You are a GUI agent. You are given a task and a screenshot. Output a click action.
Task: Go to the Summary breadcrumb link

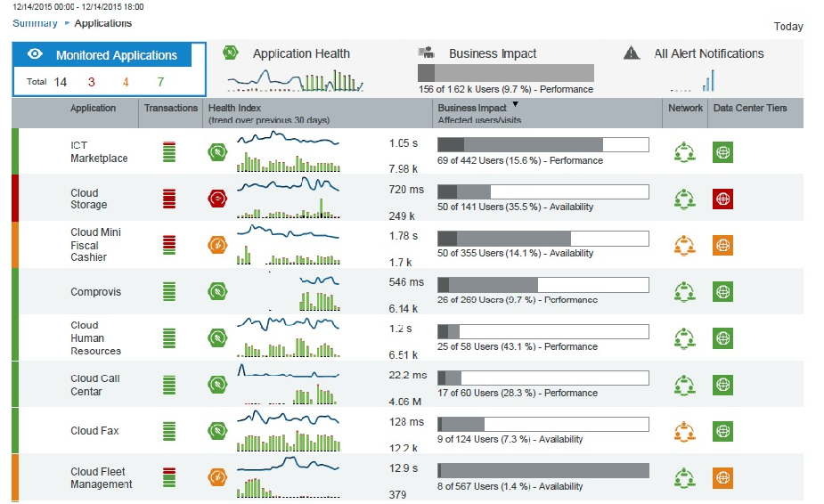coord(35,23)
